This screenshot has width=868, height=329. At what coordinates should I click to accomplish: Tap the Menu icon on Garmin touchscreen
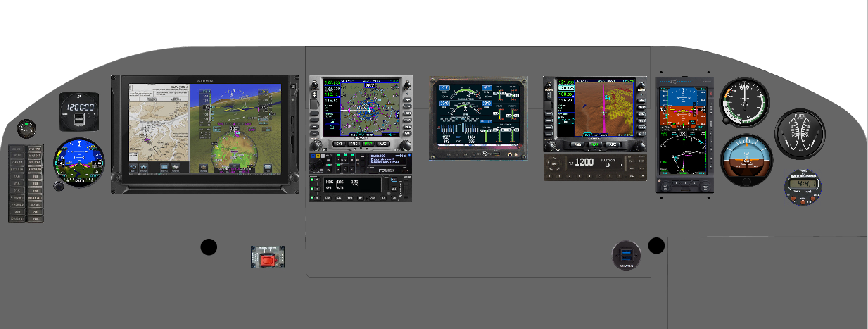pos(164,168)
